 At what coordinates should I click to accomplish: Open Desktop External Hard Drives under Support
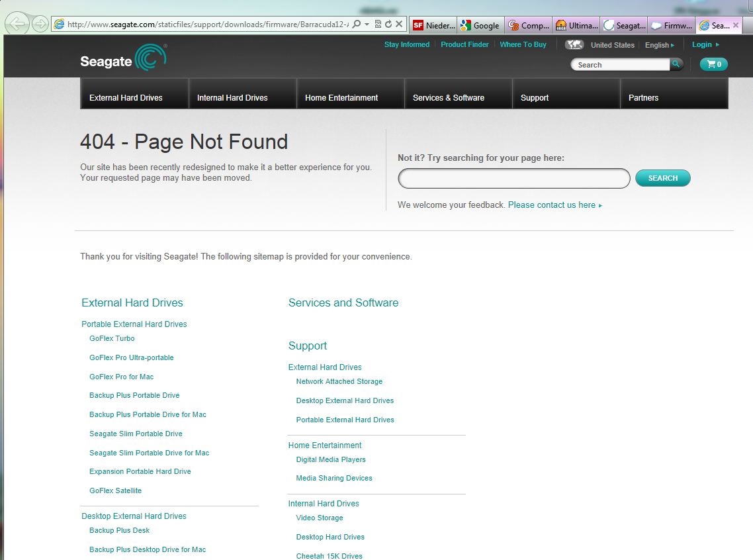pyautogui.click(x=345, y=400)
